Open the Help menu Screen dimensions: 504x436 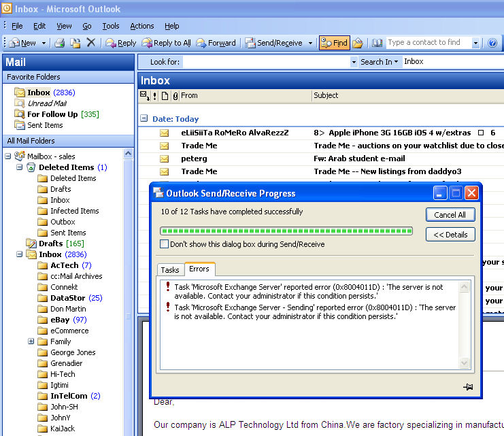pos(171,26)
